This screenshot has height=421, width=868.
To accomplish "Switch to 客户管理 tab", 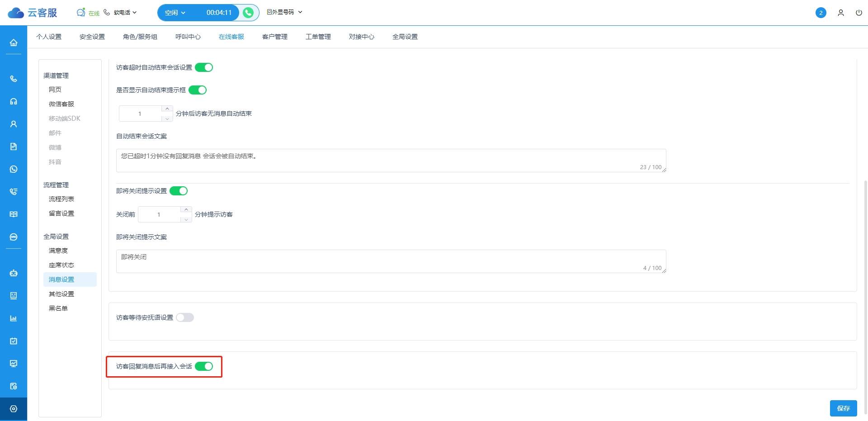I will tap(275, 37).
